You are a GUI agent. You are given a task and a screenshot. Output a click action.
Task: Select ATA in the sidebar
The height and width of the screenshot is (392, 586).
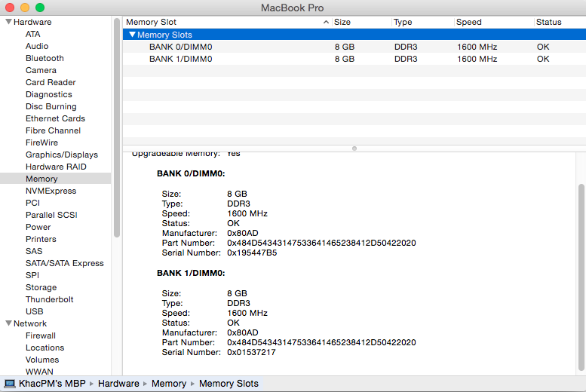[x=33, y=34]
